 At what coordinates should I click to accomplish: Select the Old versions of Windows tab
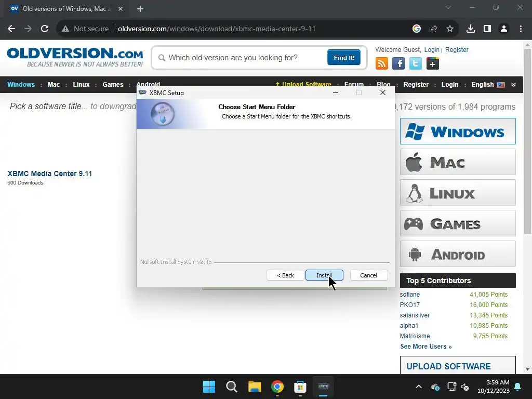click(66, 9)
